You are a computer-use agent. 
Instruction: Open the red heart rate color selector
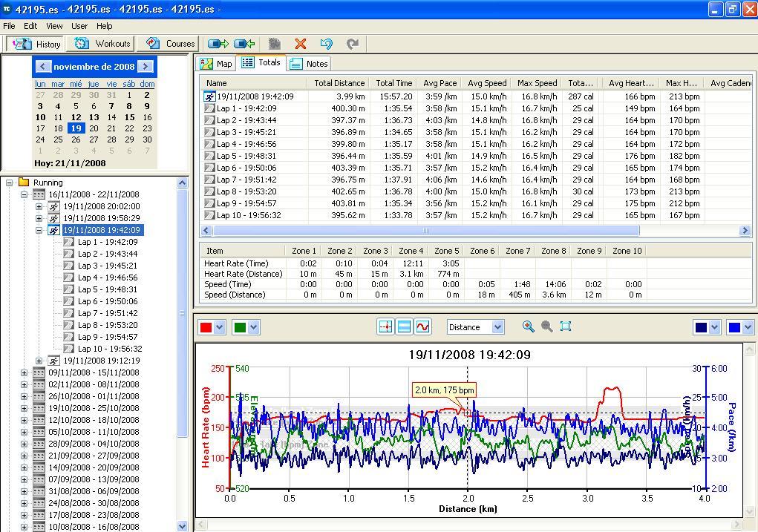(x=218, y=327)
